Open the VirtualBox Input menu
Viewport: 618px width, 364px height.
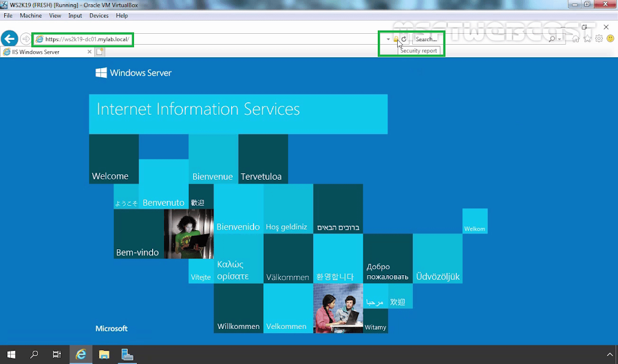75,15
